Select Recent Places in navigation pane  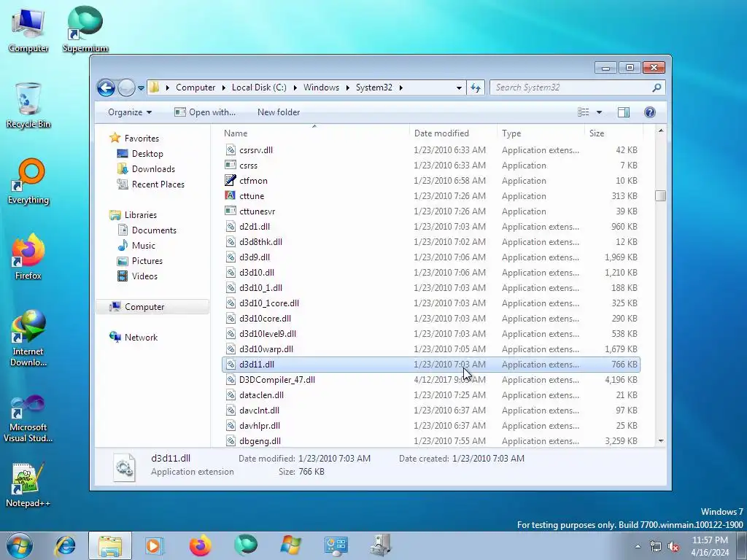coord(150,184)
